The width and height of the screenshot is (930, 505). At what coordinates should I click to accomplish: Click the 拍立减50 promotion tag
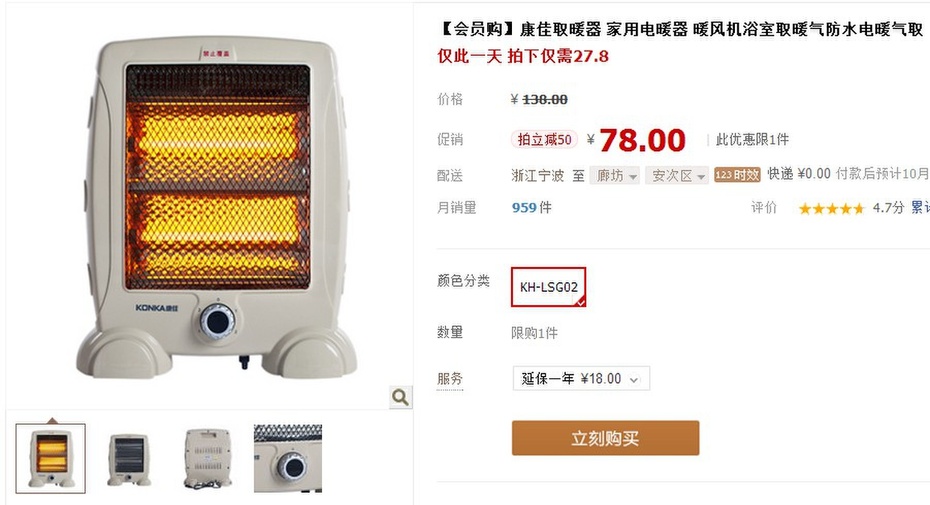(544, 139)
